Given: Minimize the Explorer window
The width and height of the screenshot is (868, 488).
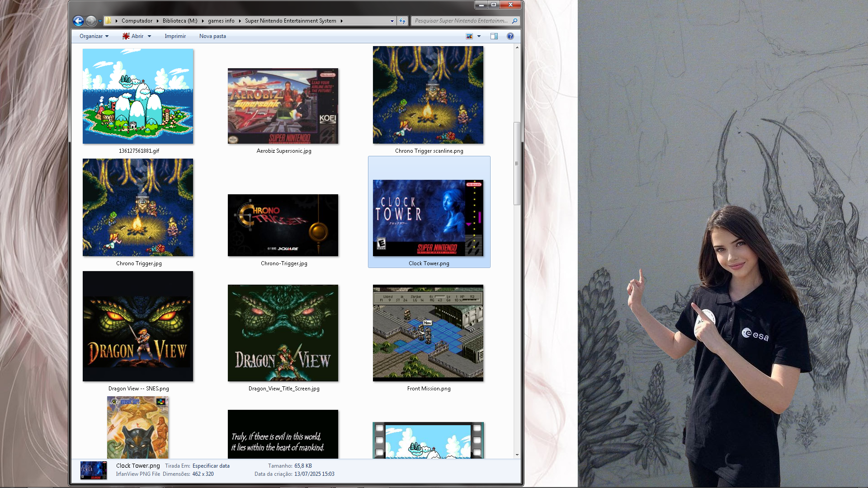Looking at the screenshot, I should click(481, 5).
